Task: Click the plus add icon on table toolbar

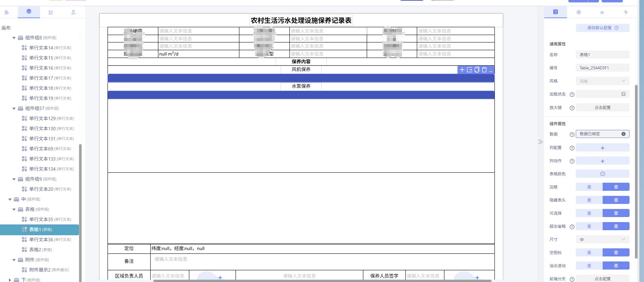Action: (462, 70)
